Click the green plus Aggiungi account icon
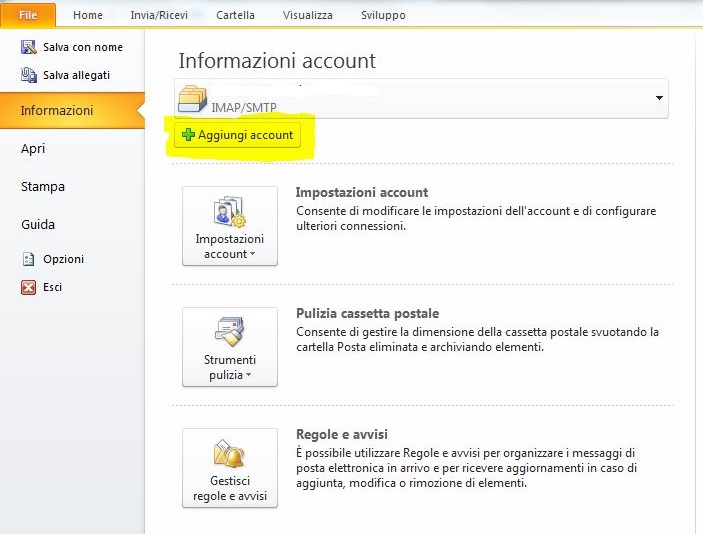703x534 pixels. (x=188, y=135)
